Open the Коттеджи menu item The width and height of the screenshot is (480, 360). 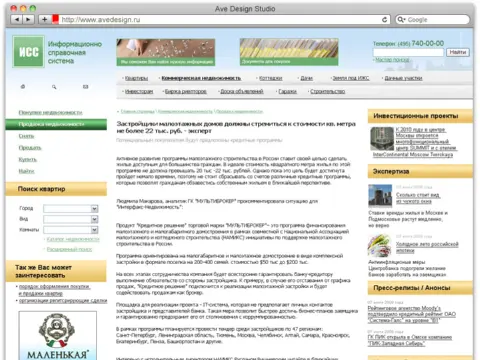pos(271,78)
